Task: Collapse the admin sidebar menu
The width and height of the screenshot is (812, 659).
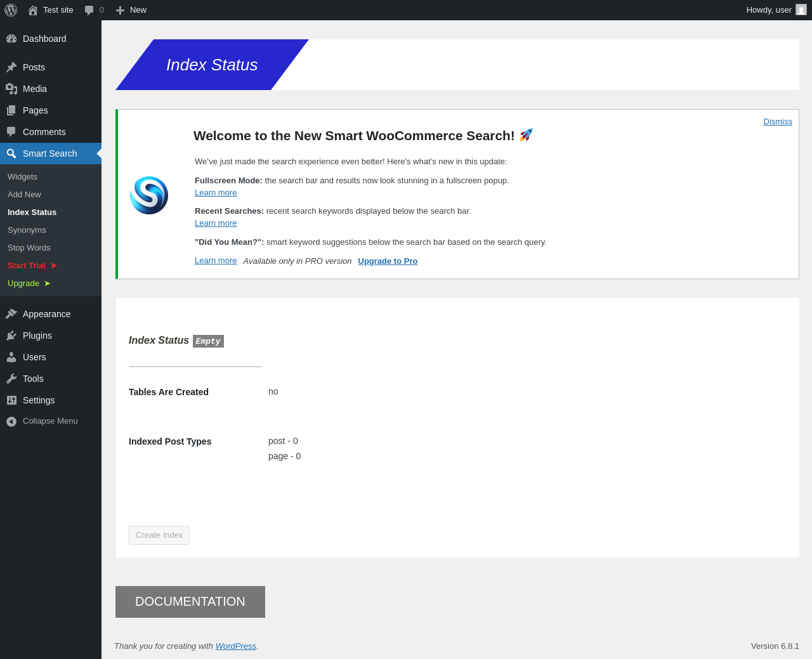Action: (x=51, y=421)
